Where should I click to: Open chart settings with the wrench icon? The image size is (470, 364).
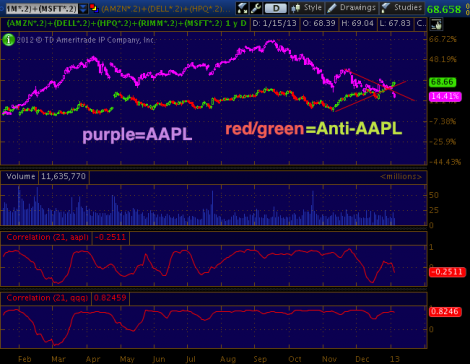coord(256,8)
